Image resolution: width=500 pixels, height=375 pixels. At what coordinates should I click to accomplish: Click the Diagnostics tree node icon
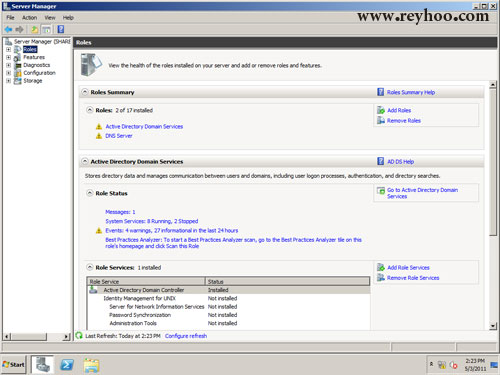[x=17, y=65]
